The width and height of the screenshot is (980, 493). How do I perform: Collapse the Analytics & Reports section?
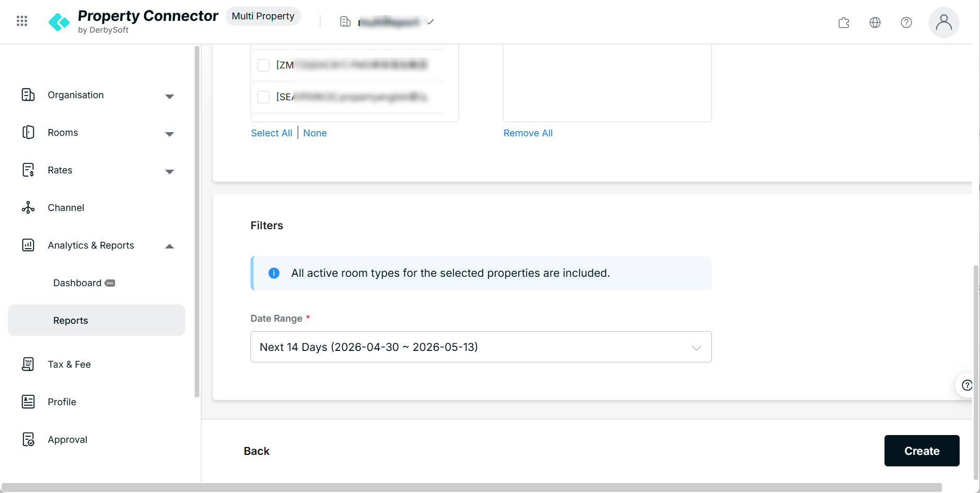coord(170,246)
